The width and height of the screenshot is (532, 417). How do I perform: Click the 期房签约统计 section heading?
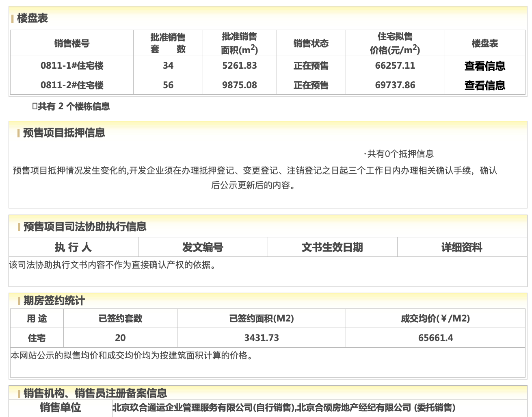(x=54, y=301)
